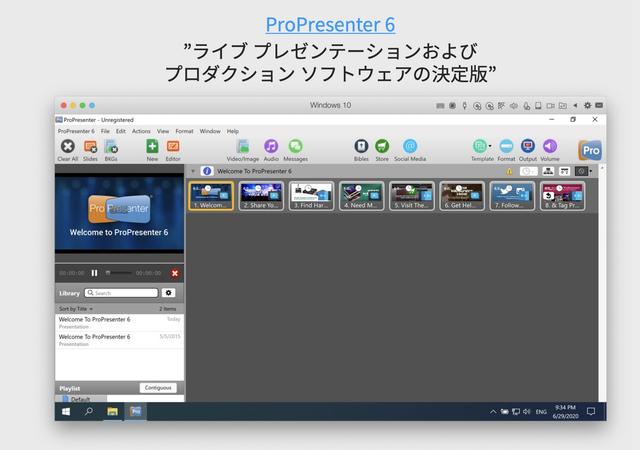This screenshot has width=640, height=450.
Task: Select slide 8 & Tag Pr... thumbnail
Action: (x=562, y=196)
